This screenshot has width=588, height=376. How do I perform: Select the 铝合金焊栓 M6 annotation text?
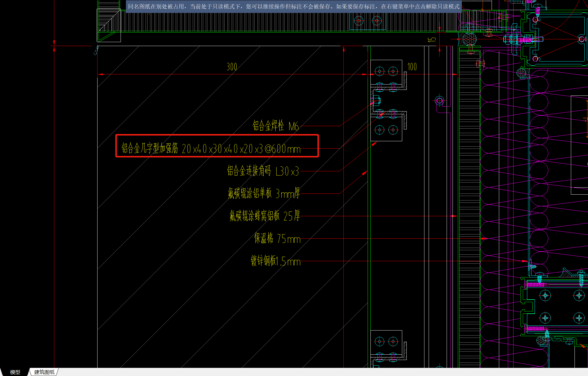tap(275, 126)
